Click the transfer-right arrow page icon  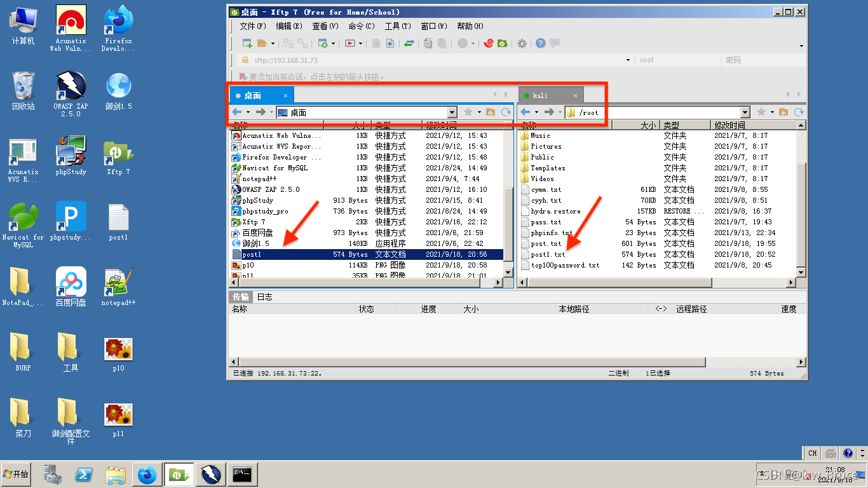point(390,43)
